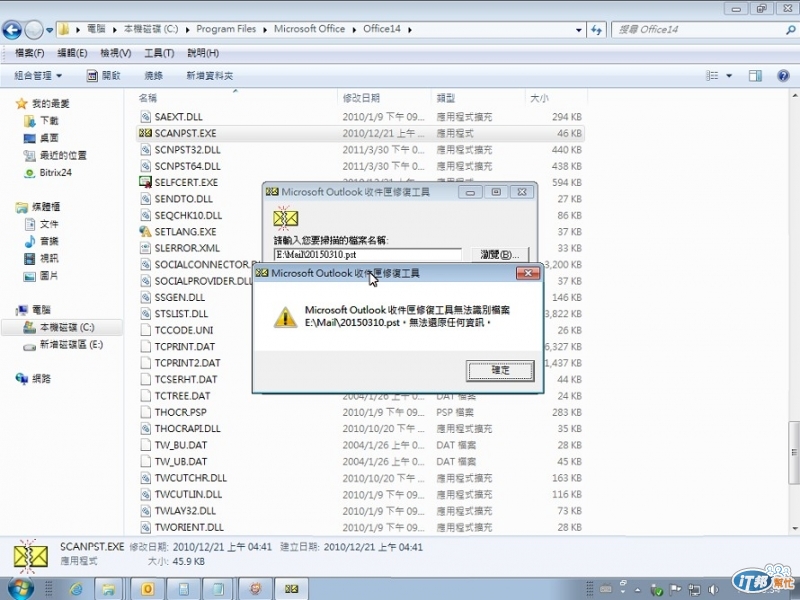Screen dimensions: 800x600
Task: Click the SELFCERT.EXE certificate icon
Action: (x=145, y=182)
